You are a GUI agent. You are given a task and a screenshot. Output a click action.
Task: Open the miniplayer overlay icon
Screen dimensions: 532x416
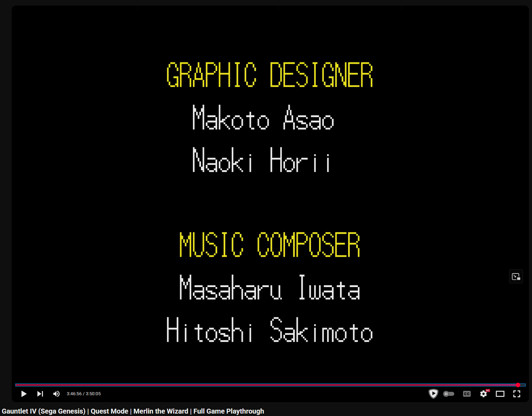point(516,277)
